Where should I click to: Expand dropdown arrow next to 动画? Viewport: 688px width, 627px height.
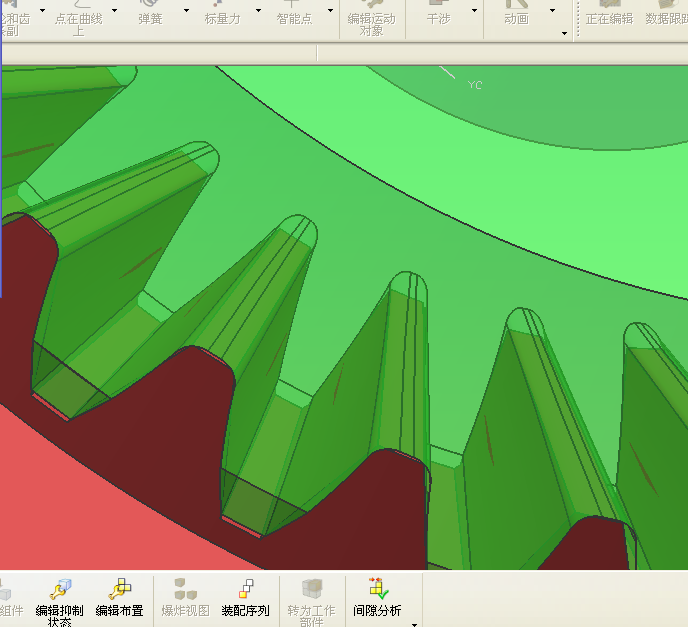pos(552,10)
